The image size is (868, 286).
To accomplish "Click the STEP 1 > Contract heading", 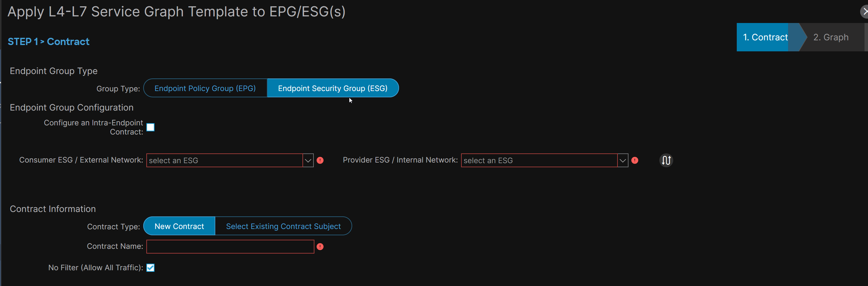I will point(48,42).
